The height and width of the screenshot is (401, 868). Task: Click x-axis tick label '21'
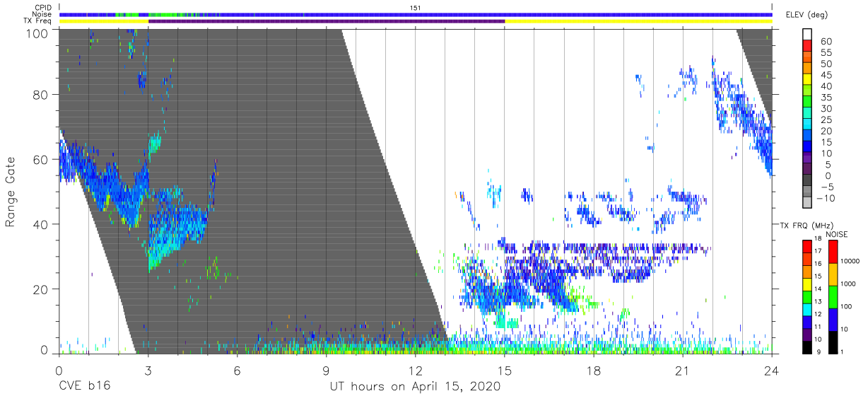tap(683, 370)
